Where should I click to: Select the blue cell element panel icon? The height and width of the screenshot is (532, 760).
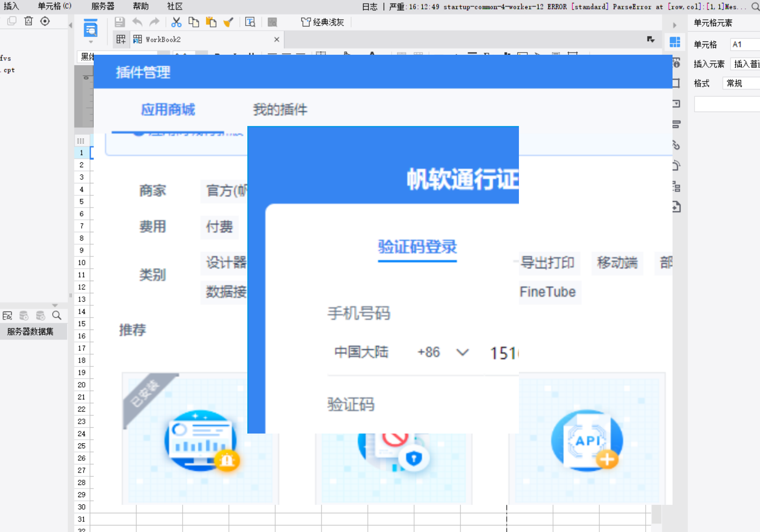[x=675, y=42]
